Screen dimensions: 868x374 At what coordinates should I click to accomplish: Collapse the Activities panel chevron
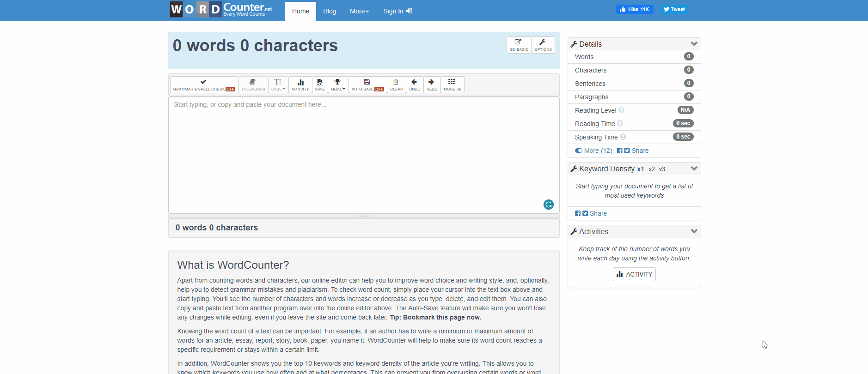point(694,231)
